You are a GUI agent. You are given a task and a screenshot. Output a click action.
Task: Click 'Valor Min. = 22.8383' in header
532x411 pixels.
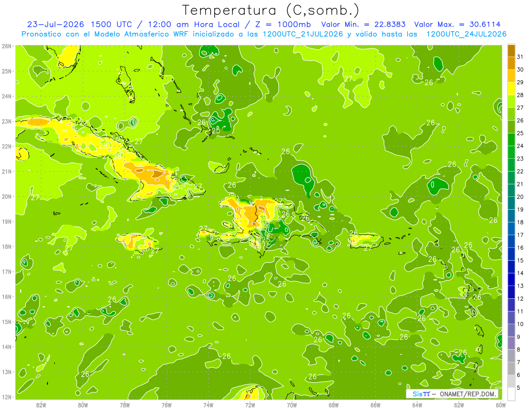(364, 24)
